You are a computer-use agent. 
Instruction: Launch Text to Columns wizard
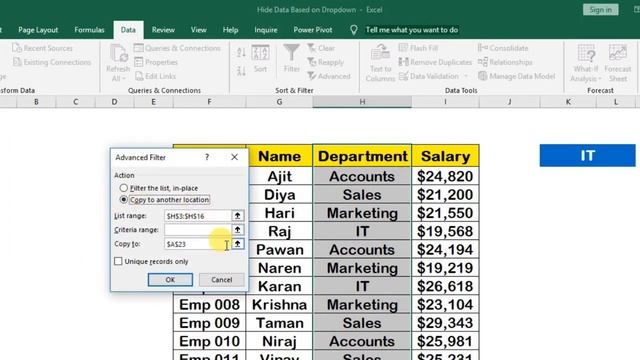click(x=380, y=63)
